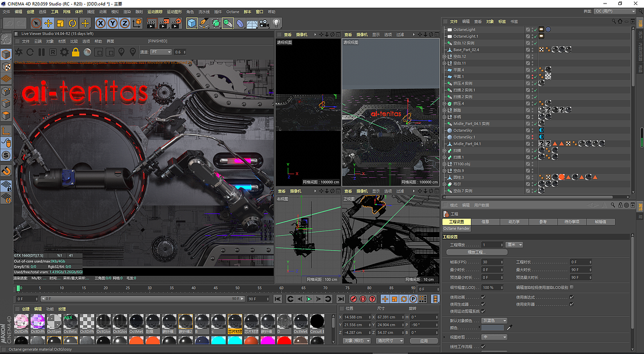Switch to 信息 tab in attributes
This screenshot has width=644, height=354.
pyautogui.click(x=486, y=222)
